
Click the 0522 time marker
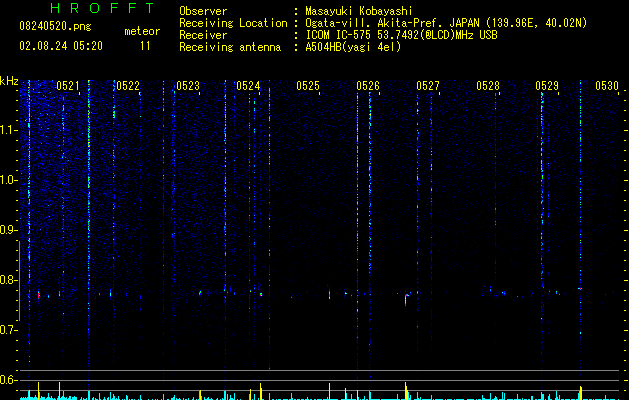[x=128, y=86]
